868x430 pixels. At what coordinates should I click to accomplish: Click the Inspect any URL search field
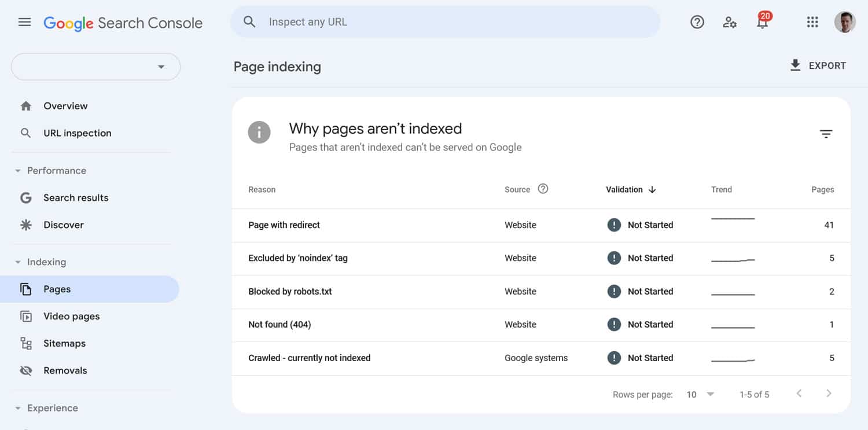pos(405,21)
